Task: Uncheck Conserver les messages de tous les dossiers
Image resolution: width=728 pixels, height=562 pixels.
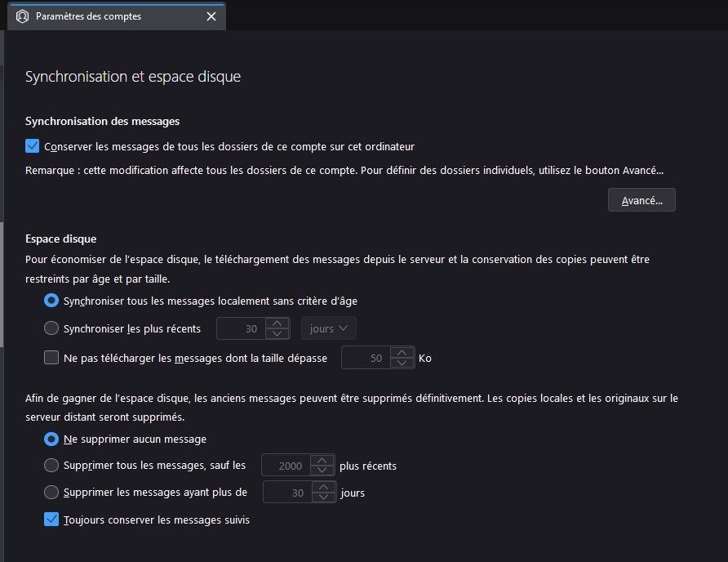Action: (33, 147)
